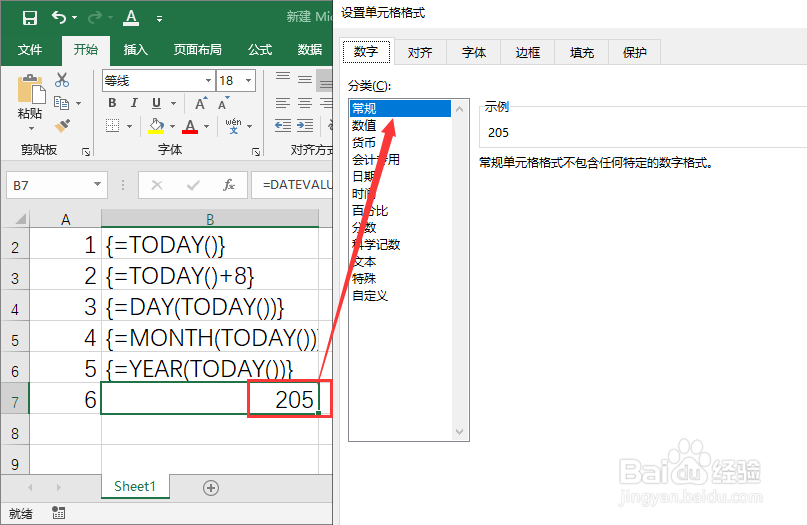Middle align cell content
This screenshot has height=525, width=807.
point(305,79)
